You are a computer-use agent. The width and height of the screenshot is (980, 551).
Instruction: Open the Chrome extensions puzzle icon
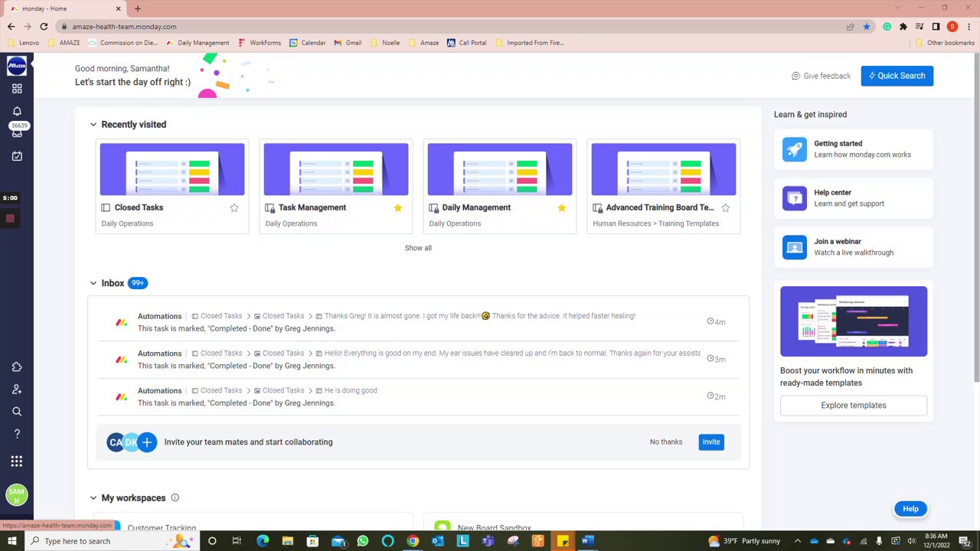pos(903,26)
